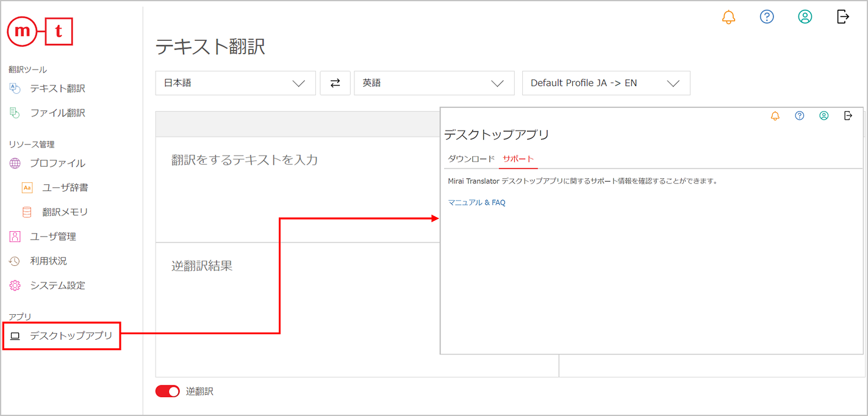This screenshot has width=868, height=416.
Task: Open the 英語 target language dropdown
Action: click(x=434, y=83)
